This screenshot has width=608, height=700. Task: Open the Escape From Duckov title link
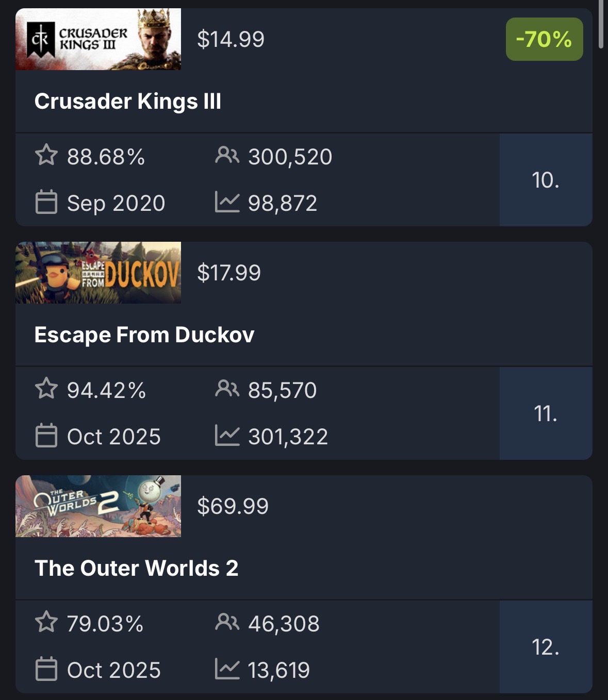(144, 335)
